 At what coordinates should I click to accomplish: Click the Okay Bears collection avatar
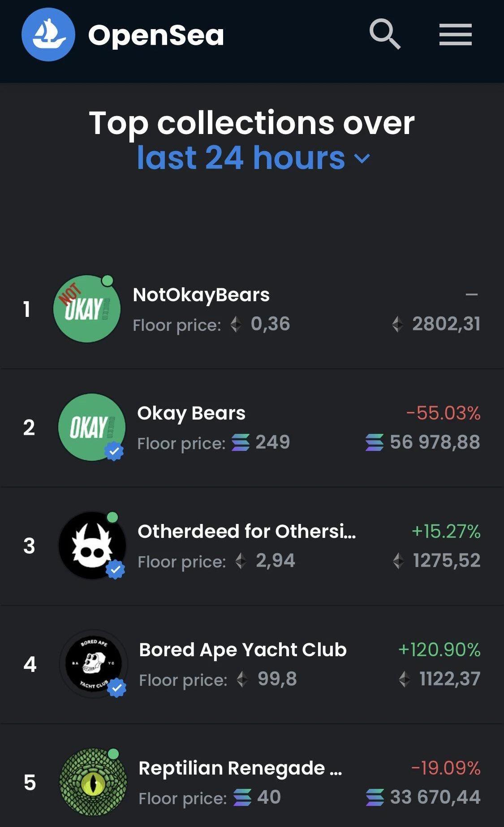(91, 427)
